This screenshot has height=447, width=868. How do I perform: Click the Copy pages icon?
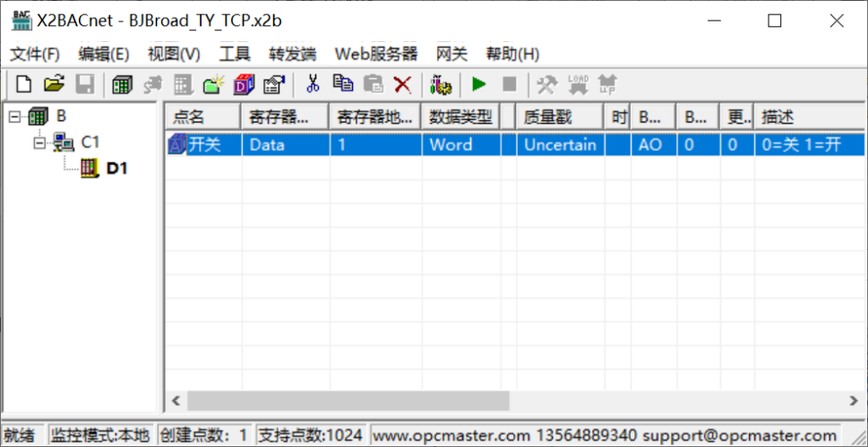point(343,83)
